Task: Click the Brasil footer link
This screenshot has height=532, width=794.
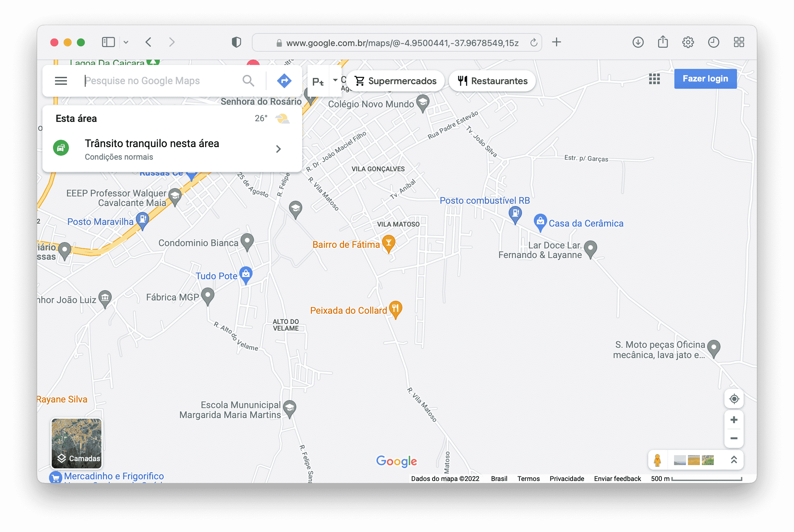Action: click(499, 479)
